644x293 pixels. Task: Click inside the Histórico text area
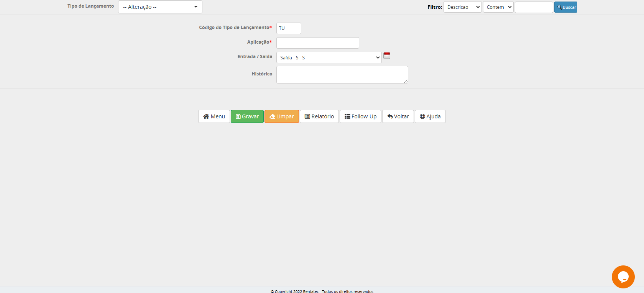342,75
